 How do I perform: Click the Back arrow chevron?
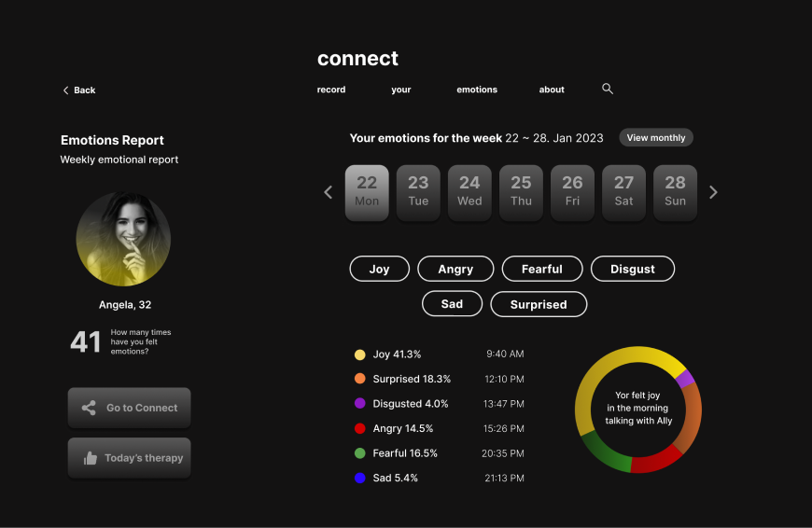pos(66,90)
